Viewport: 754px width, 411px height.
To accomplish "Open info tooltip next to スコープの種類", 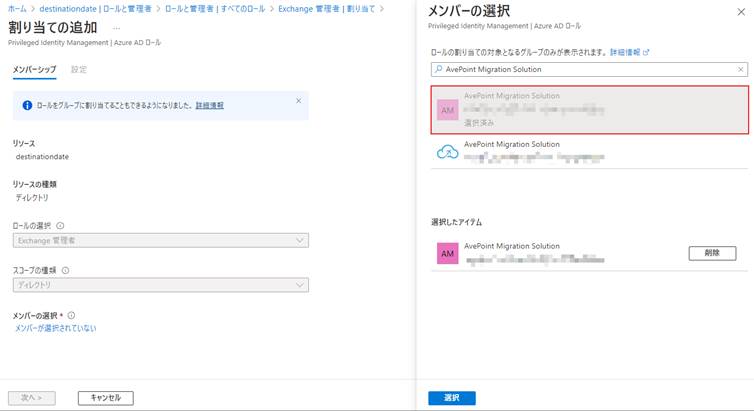I will pyautogui.click(x=65, y=270).
